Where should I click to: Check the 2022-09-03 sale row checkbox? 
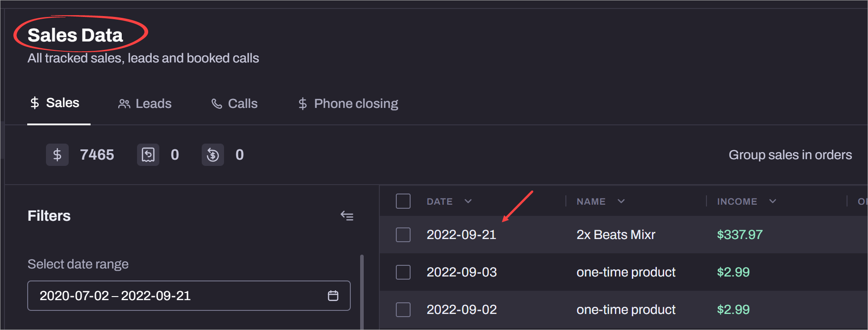pos(403,272)
